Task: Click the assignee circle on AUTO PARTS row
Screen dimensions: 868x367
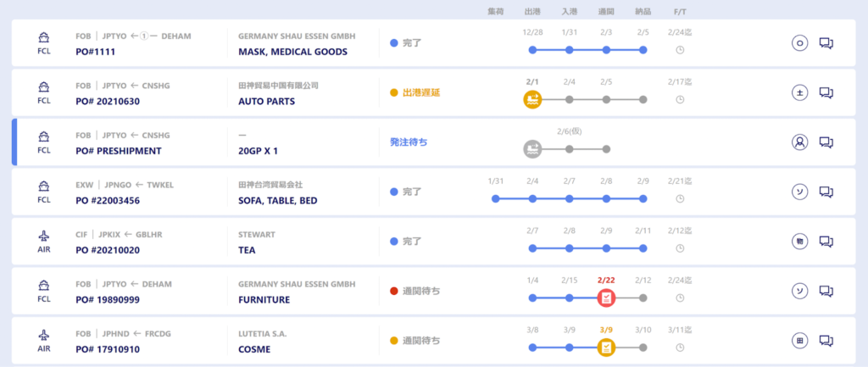Action: pyautogui.click(x=799, y=93)
